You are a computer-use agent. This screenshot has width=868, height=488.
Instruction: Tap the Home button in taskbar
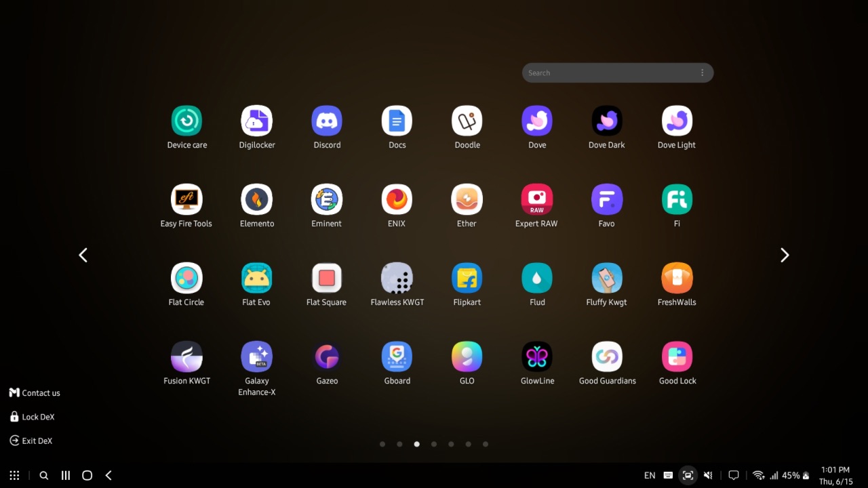pyautogui.click(x=87, y=476)
